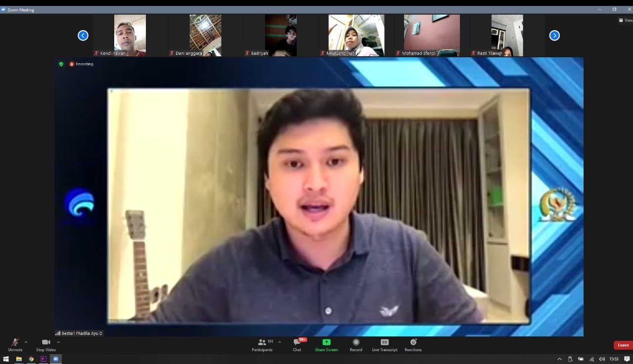Leave the meeting with the red button

(623, 345)
